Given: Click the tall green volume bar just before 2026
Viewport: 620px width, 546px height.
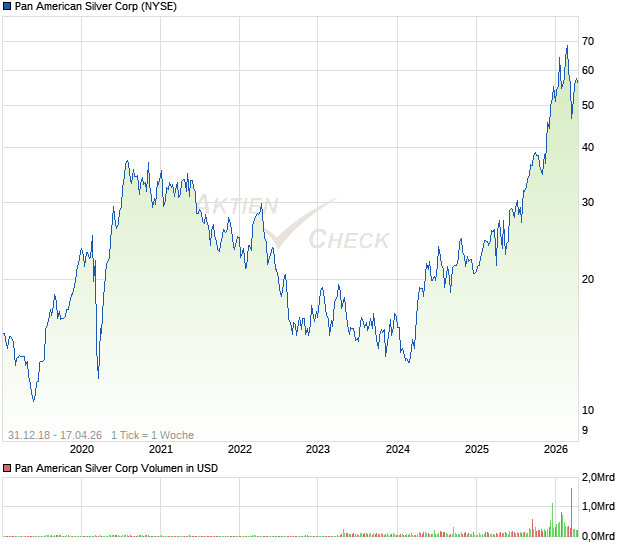Looking at the screenshot, I should (x=552, y=520).
